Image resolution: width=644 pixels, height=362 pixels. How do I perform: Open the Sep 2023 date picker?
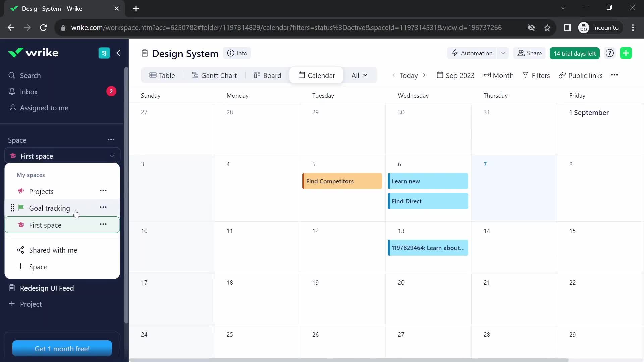(455, 75)
